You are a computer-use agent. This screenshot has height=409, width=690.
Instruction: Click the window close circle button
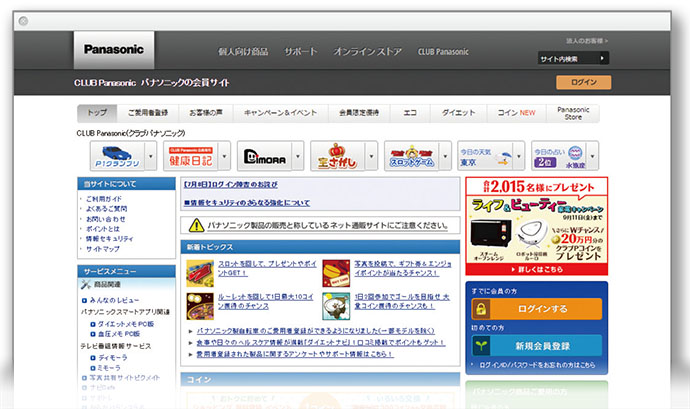coord(23,21)
